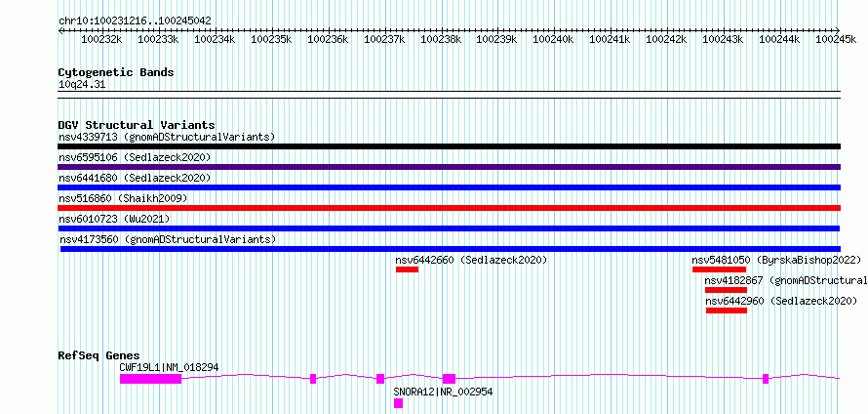The height and width of the screenshot is (414, 868).
Task: Open nsv4182867 gnomAD label
Action: 786,280
